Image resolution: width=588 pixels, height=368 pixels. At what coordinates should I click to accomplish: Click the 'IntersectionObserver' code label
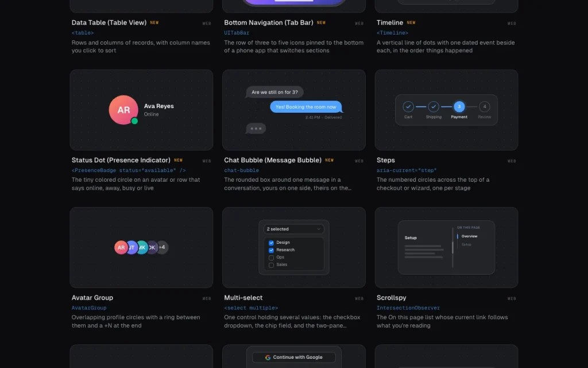(x=408, y=308)
